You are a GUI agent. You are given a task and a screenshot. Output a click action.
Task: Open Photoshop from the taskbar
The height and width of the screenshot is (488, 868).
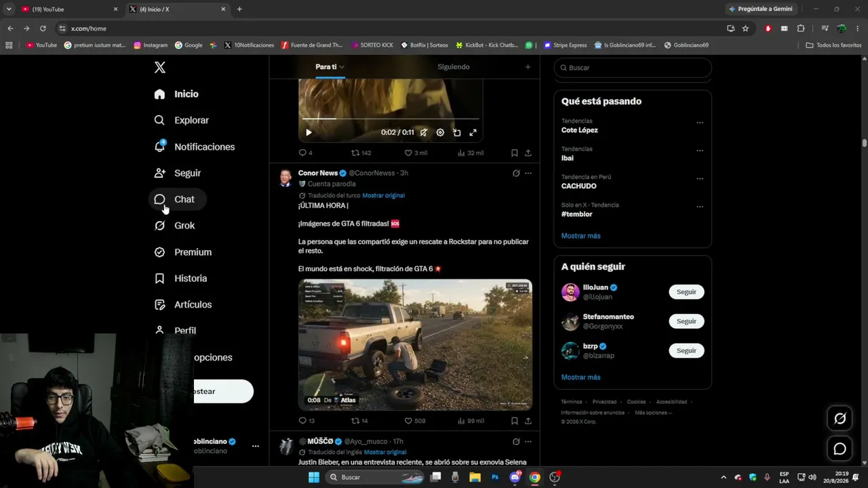tap(495, 477)
